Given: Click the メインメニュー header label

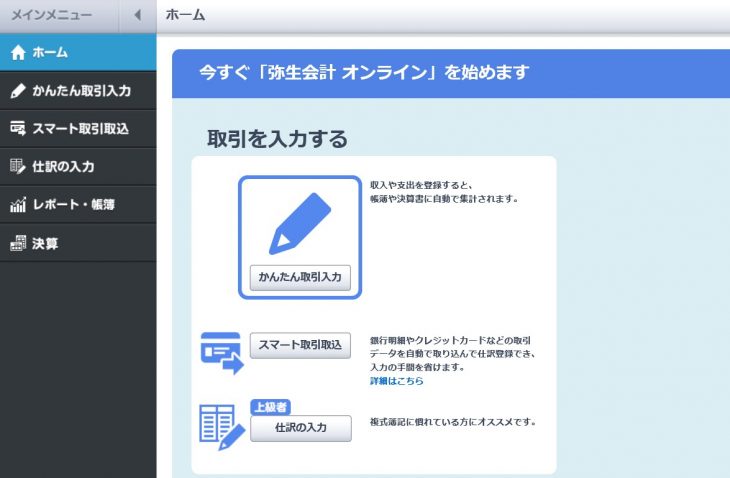Looking at the screenshot, I should pos(51,16).
